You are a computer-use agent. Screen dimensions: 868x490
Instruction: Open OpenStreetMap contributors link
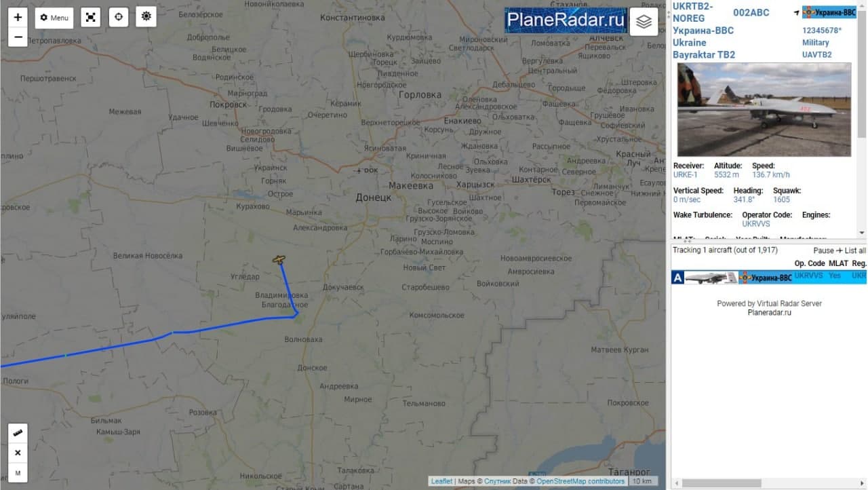[580, 481]
